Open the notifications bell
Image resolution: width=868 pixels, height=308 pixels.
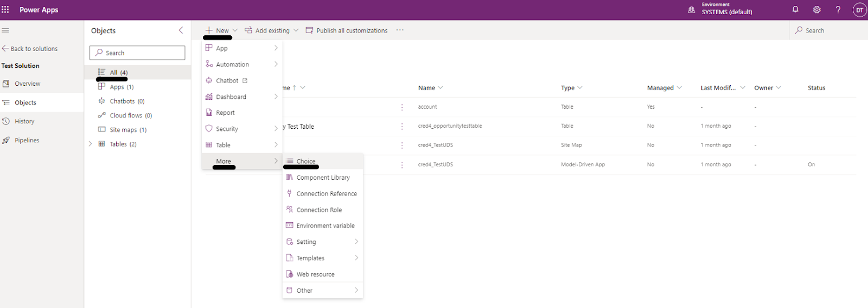[x=795, y=9]
